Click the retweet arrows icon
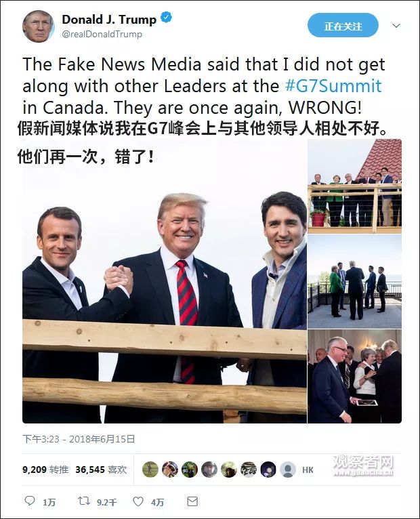Viewport: 420px width, 519px height. [x=84, y=501]
